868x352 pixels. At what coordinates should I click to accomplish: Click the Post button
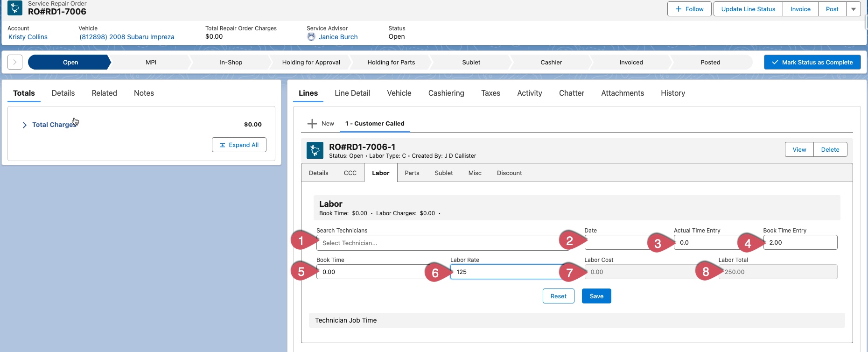832,9
